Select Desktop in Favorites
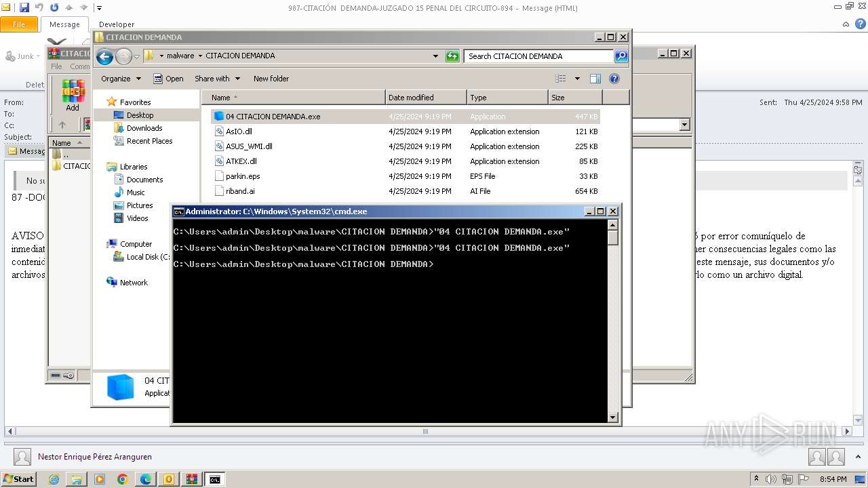 point(140,115)
